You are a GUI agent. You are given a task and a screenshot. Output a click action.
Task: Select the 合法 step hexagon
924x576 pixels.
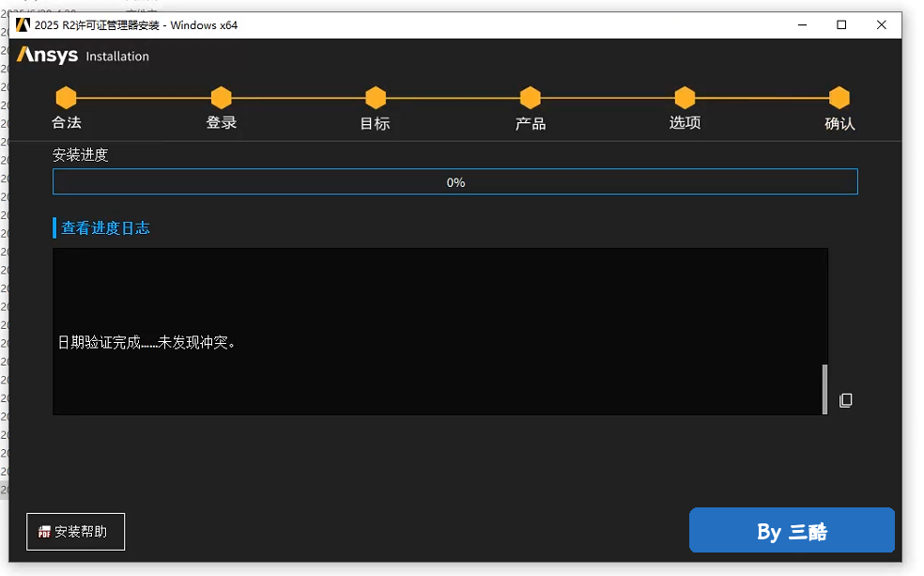(x=66, y=98)
